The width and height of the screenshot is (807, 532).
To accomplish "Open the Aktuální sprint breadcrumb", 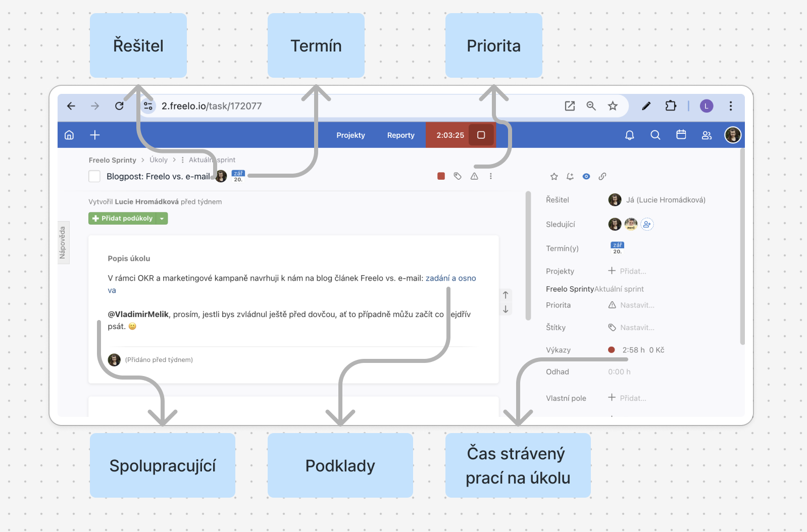I will 212,160.
